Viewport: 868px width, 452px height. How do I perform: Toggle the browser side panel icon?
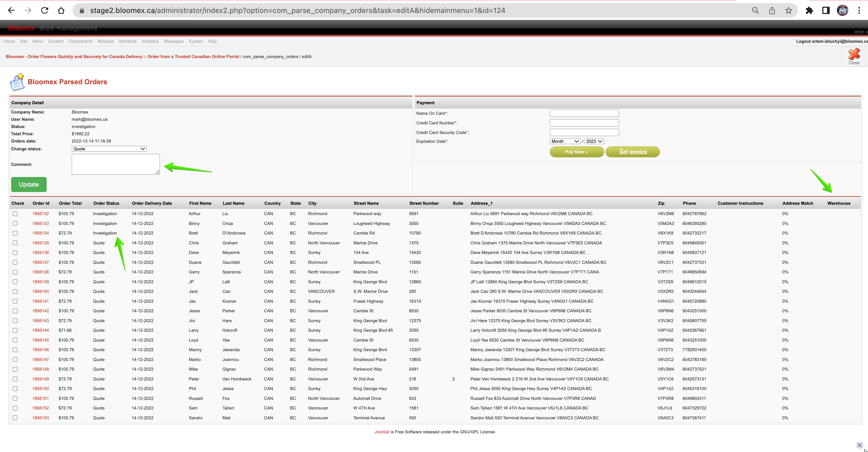[x=826, y=10]
